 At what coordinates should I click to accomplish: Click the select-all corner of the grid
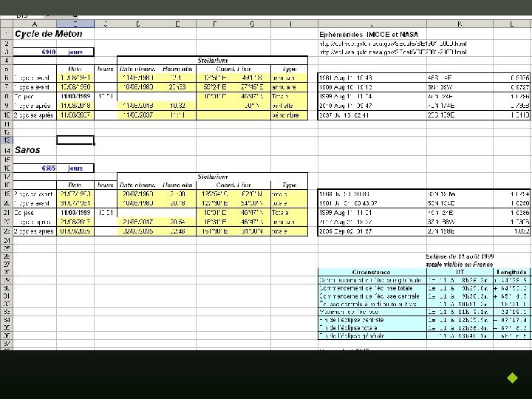pos(7,24)
